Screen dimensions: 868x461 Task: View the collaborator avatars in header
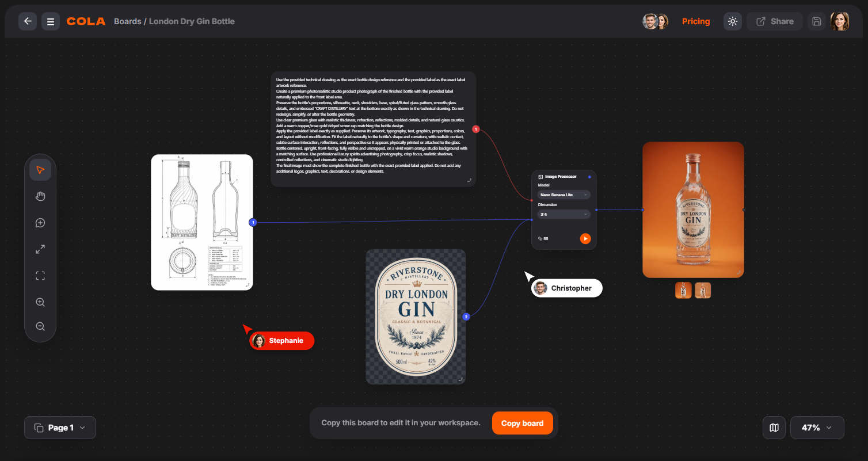point(655,21)
